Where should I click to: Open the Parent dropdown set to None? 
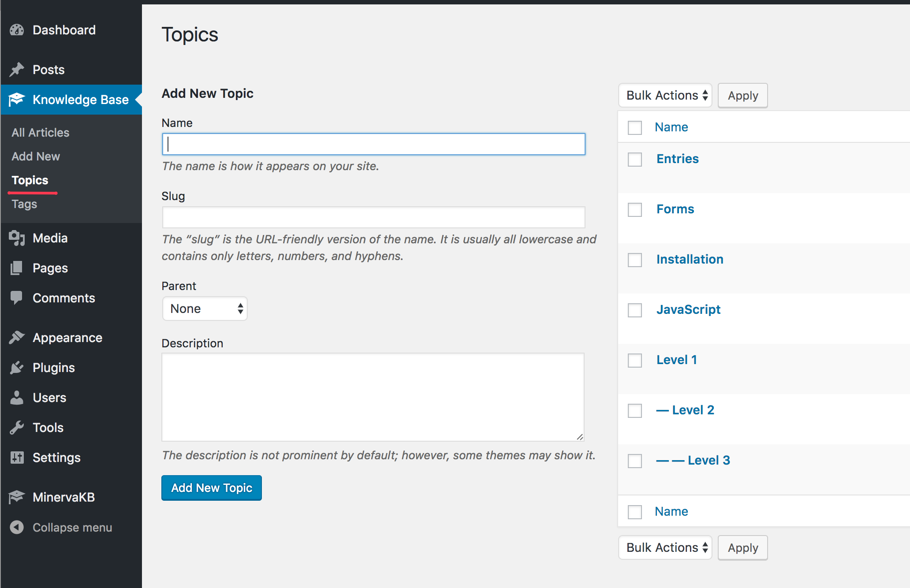coord(205,309)
